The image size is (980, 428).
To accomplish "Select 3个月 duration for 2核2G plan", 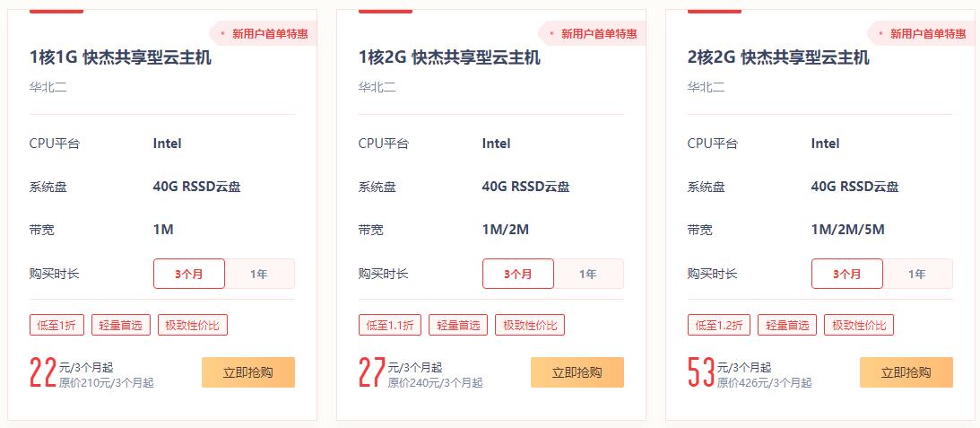I will (x=846, y=274).
